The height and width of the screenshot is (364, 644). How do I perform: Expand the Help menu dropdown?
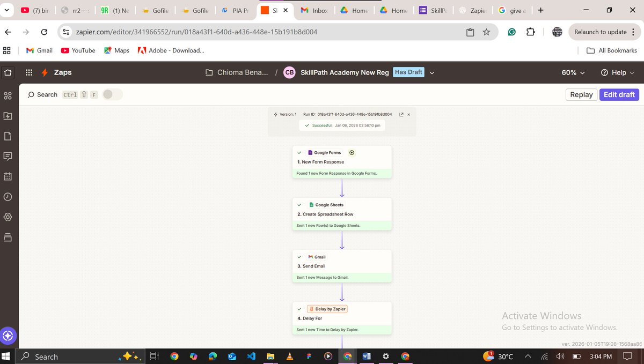tap(617, 72)
